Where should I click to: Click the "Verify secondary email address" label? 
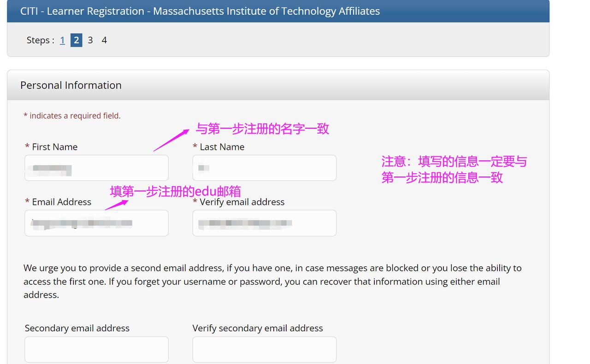point(258,328)
